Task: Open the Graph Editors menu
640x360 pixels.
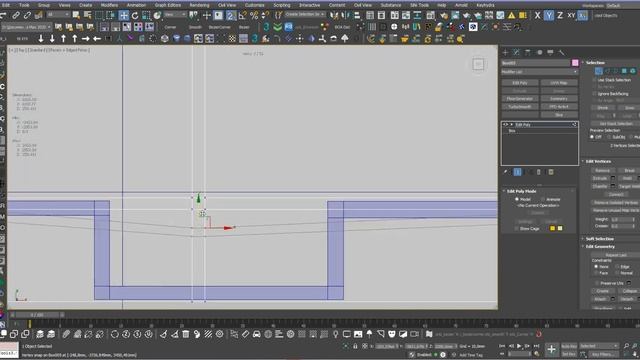Action: 167,5
